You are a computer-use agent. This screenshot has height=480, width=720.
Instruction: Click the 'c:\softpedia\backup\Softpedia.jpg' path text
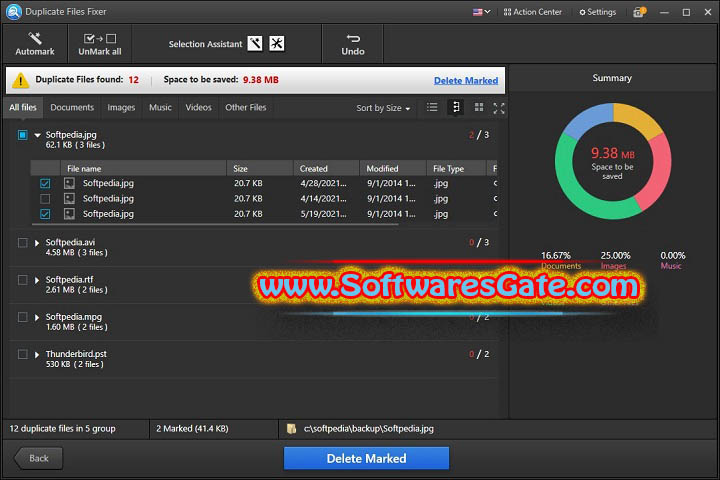point(369,429)
